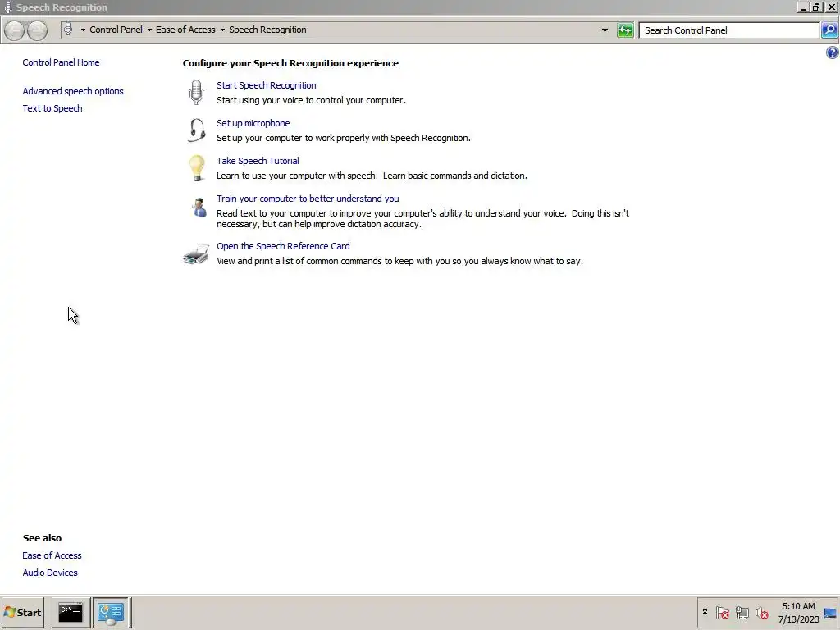Go to Ease of Access breadcrumb item
Screen dimensions: 840x630
click(x=185, y=30)
